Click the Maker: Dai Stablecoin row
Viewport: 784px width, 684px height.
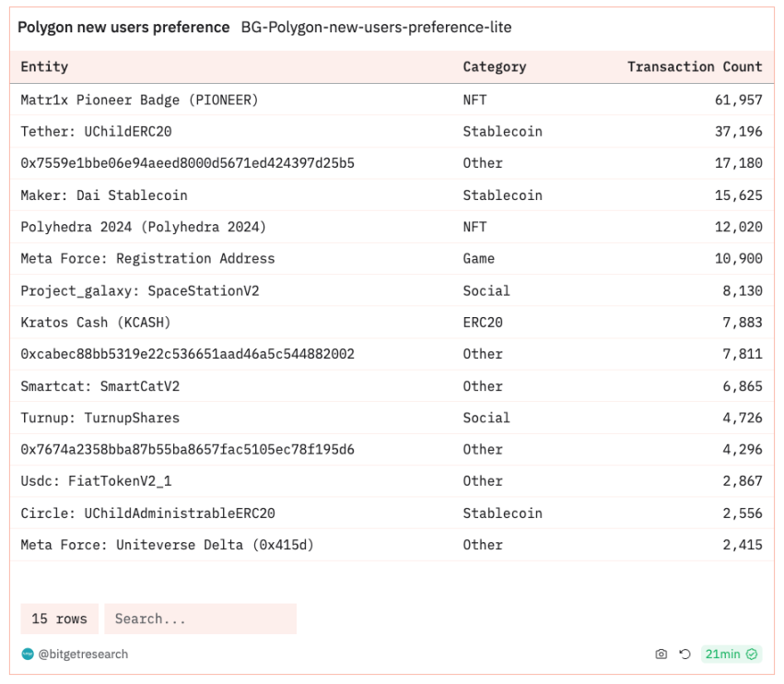click(103, 195)
